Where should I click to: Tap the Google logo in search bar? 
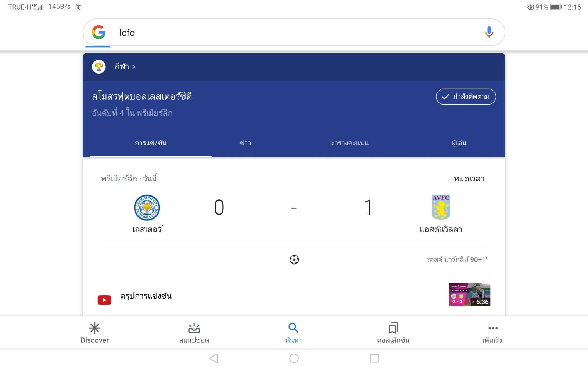click(98, 32)
